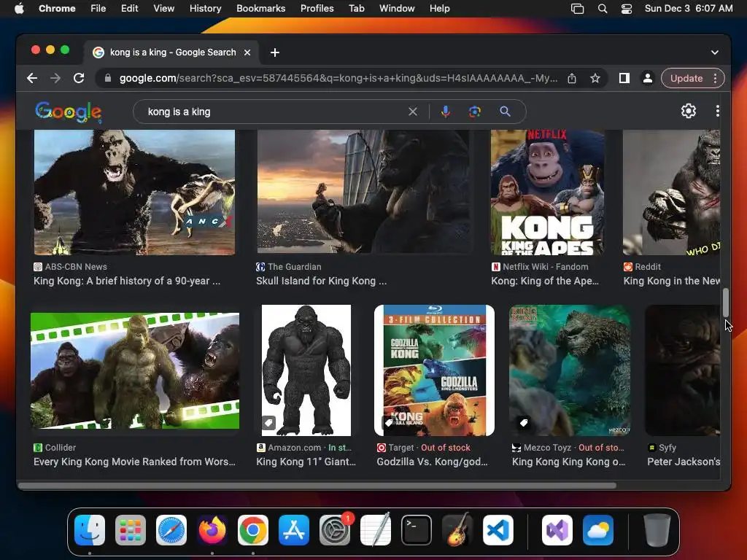Expand the tab search chevron
Screen dimensions: 747x560
click(x=715, y=52)
